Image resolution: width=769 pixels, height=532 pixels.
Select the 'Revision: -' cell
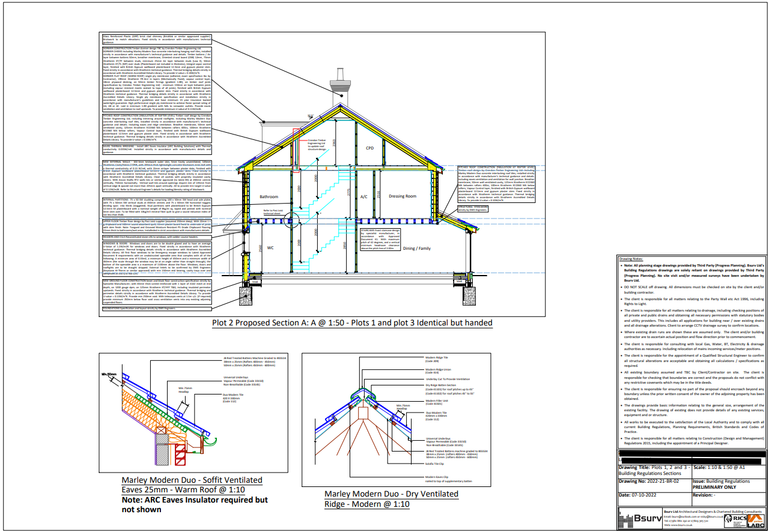(x=728, y=500)
